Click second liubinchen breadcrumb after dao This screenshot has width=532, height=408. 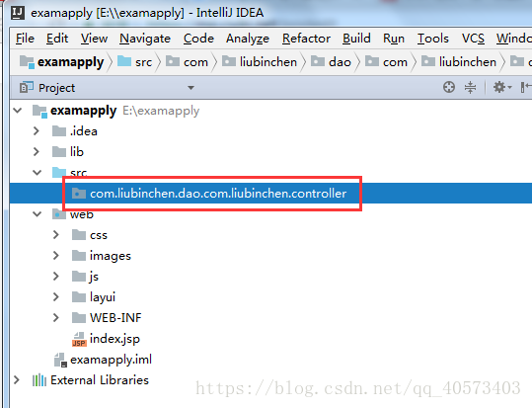point(459,62)
